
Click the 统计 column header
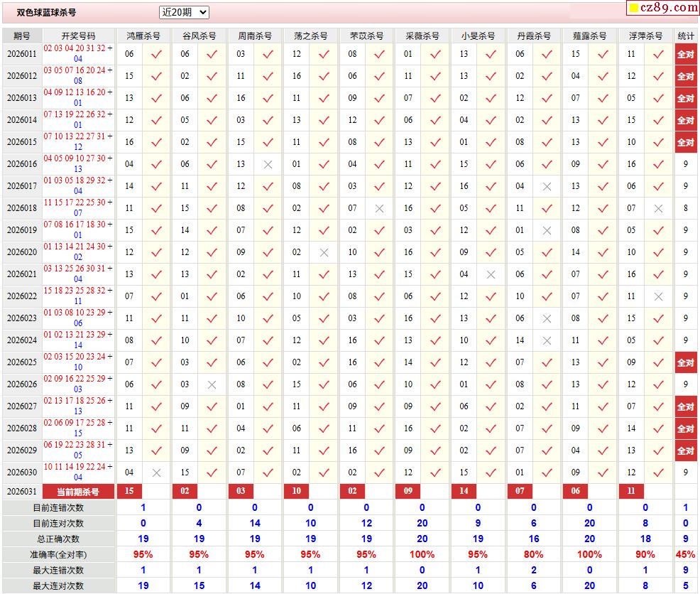pos(685,36)
